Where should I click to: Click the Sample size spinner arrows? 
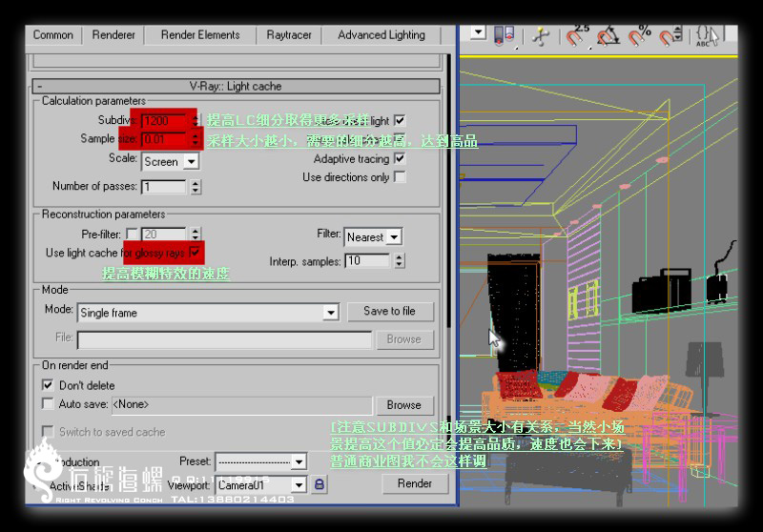[196, 139]
